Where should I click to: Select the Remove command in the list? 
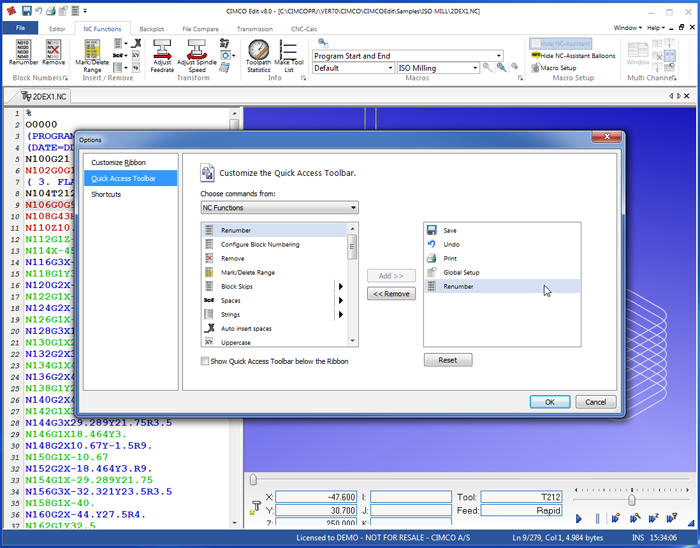[x=274, y=258]
